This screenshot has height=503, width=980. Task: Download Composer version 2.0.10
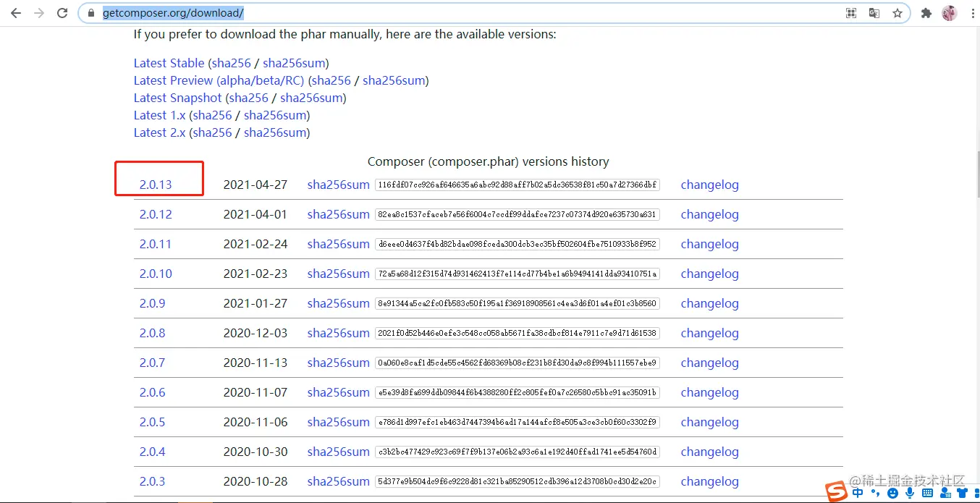[x=156, y=274]
